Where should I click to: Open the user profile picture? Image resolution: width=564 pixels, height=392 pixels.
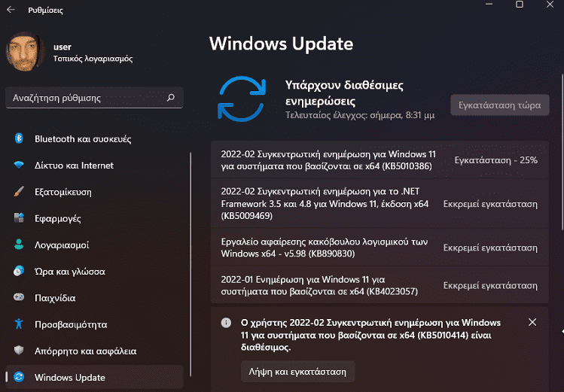(25, 51)
